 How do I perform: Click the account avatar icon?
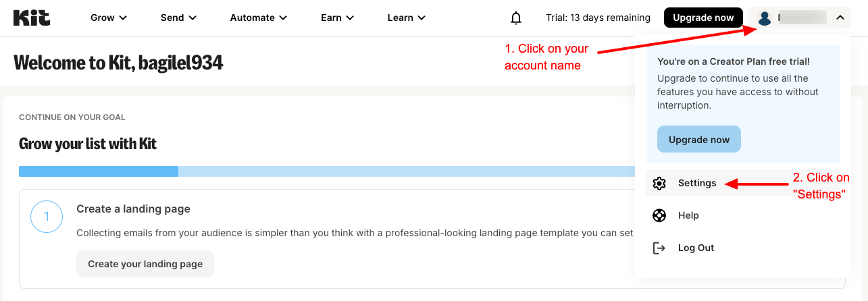coord(765,18)
